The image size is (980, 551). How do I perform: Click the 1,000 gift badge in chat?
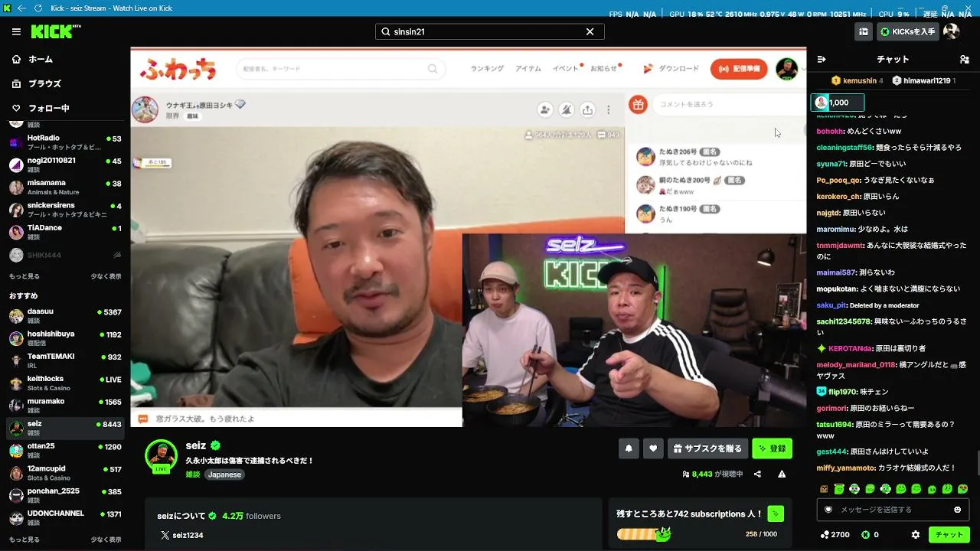pyautogui.click(x=838, y=103)
